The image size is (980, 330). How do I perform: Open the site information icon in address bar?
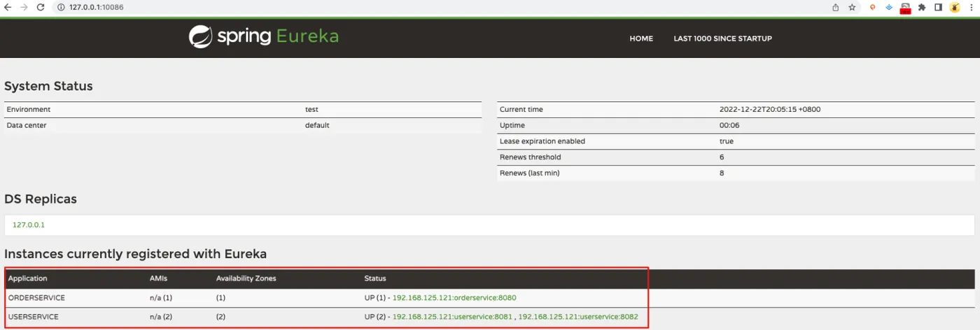(61, 7)
